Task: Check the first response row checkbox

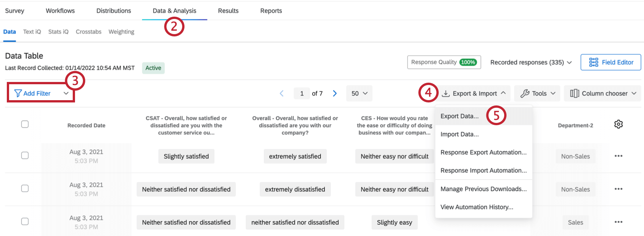Action: (x=25, y=155)
